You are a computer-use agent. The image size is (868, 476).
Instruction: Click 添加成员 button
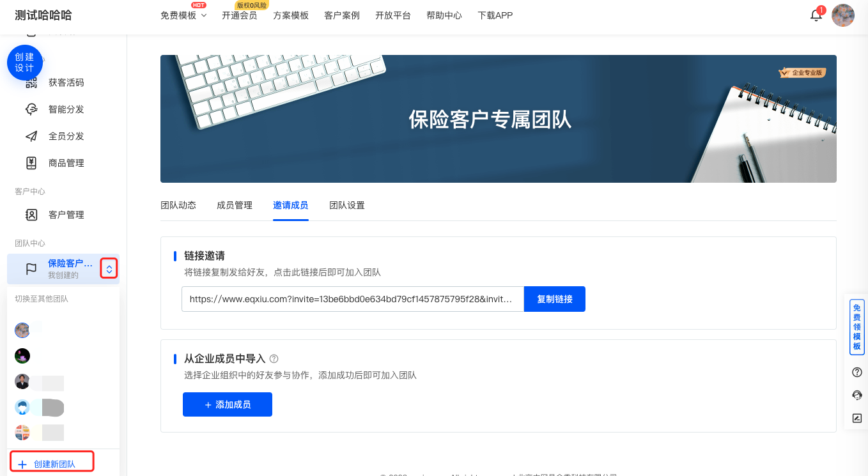228,404
